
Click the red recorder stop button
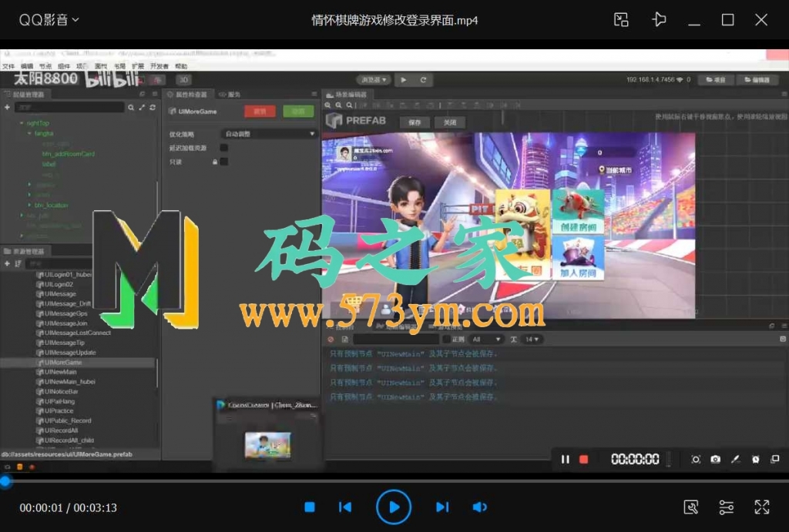(x=584, y=459)
